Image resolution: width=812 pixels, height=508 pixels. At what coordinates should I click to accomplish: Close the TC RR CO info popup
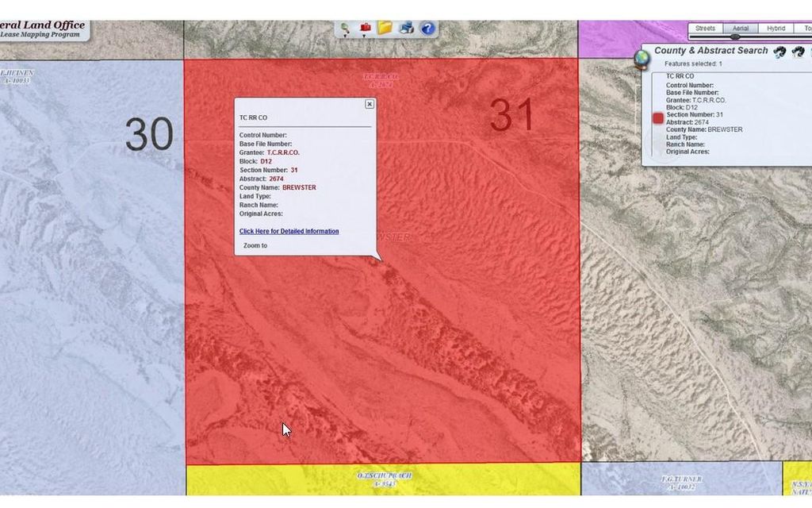tap(370, 104)
